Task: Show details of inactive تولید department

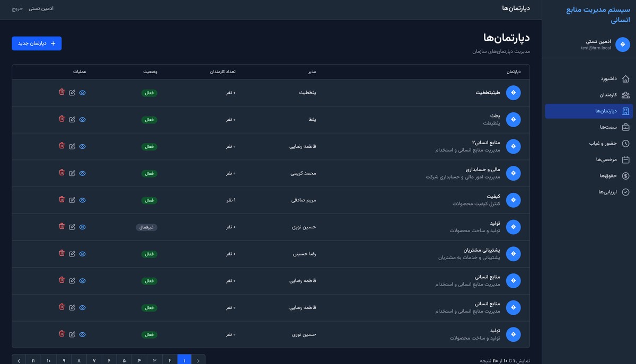Action: (x=82, y=227)
